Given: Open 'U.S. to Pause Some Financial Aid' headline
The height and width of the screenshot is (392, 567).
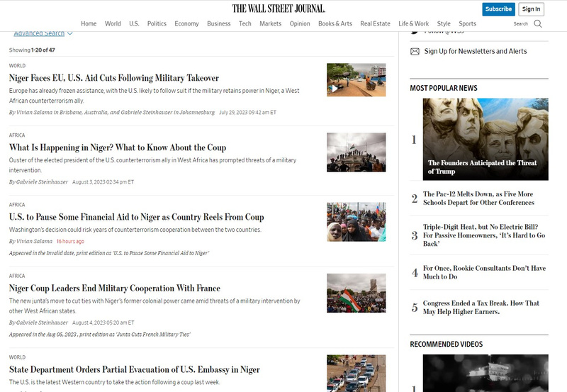Looking at the screenshot, I should 136,217.
